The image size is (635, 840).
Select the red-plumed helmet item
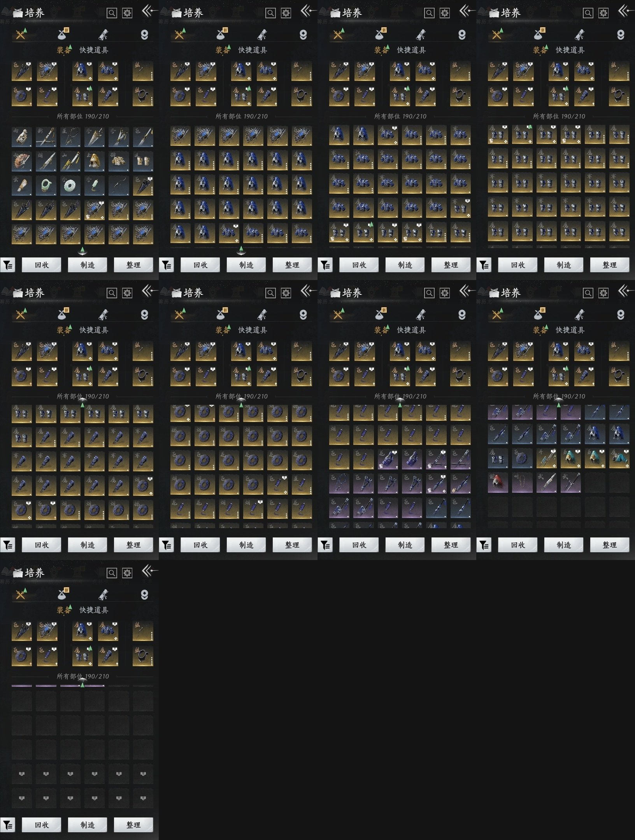[498, 483]
